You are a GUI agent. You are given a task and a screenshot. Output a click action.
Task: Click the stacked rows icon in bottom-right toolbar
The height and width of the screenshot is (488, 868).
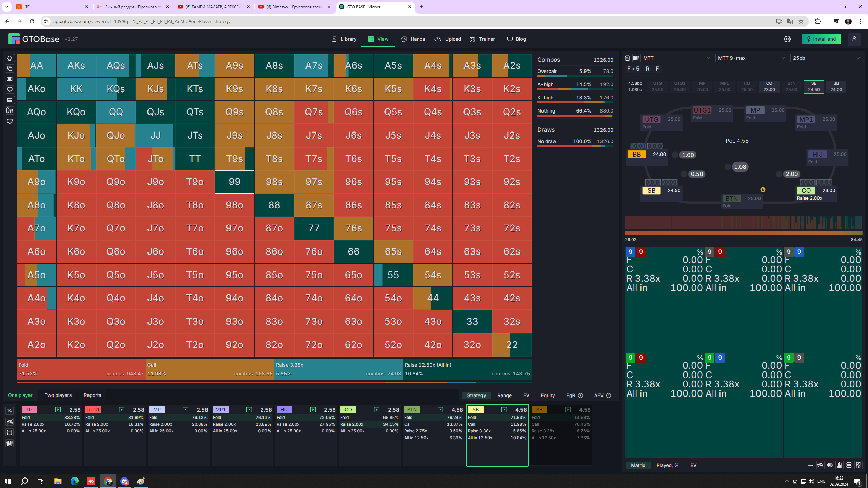(x=849, y=465)
